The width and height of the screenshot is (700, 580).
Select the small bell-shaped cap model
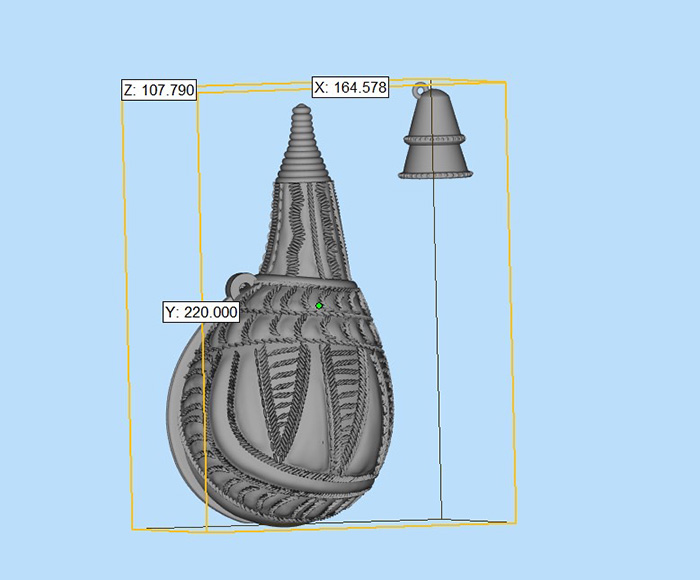coord(435,131)
